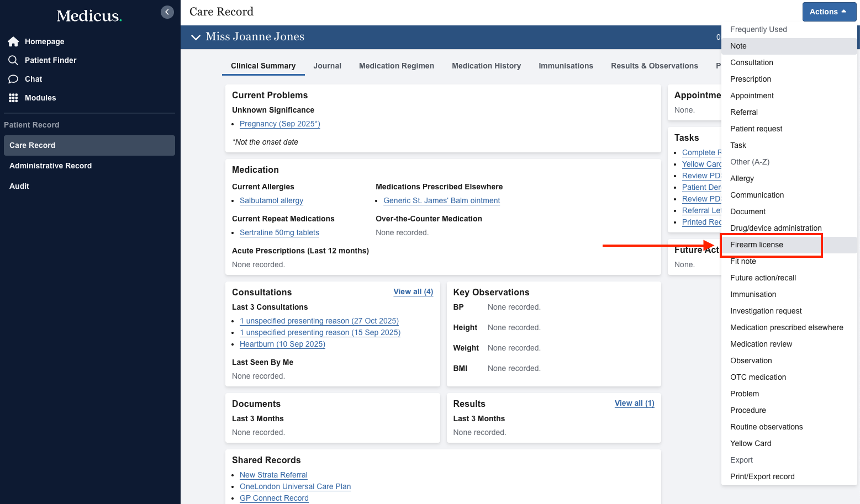
Task: Open the Pregnancy (Sep 2025) problem link
Action: click(279, 124)
